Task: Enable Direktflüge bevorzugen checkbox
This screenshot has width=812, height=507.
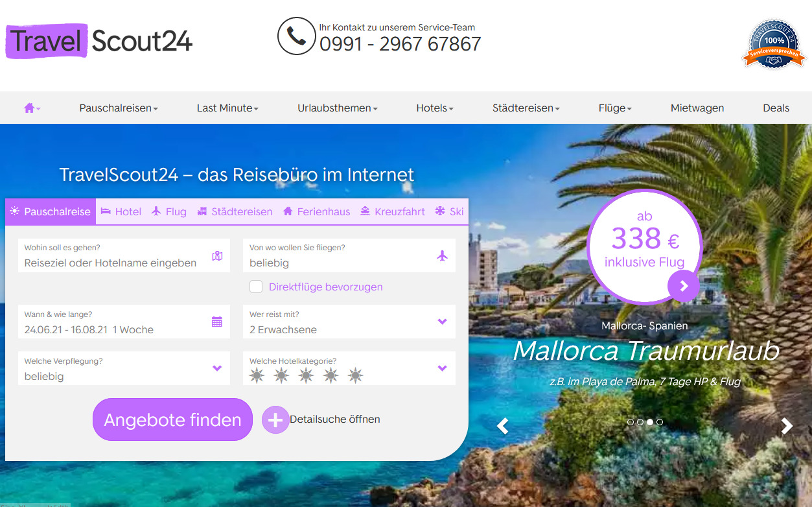Action: click(256, 287)
